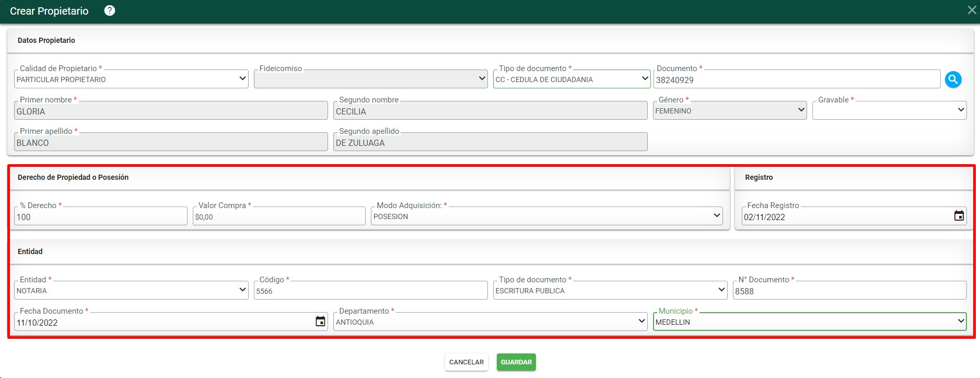Click the Entidad section header
980x378 pixels.
(30, 251)
